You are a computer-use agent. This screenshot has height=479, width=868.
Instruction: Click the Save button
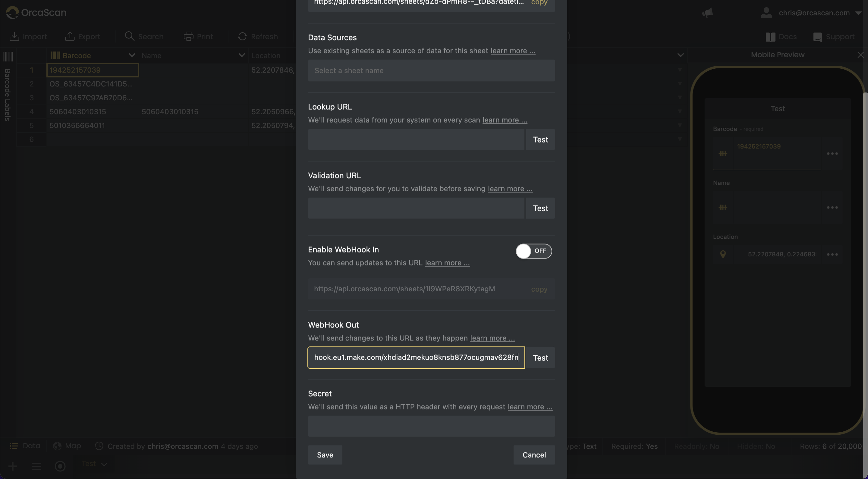[x=325, y=454]
